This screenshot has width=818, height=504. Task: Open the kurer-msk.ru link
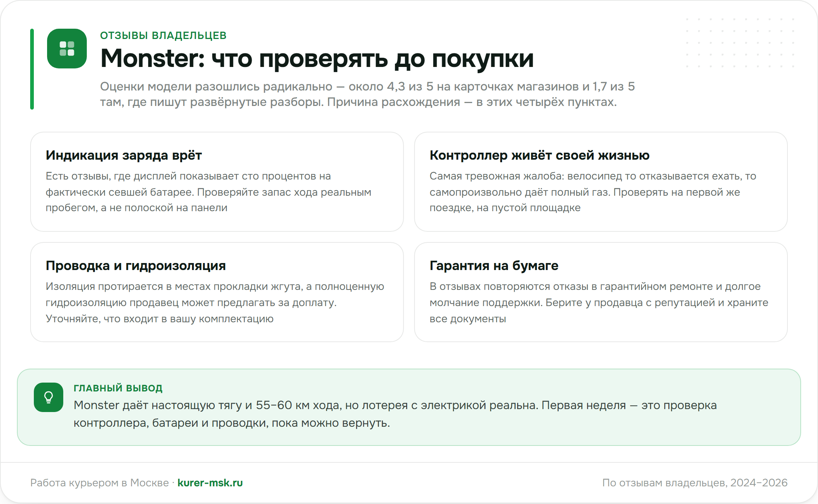coord(210,483)
